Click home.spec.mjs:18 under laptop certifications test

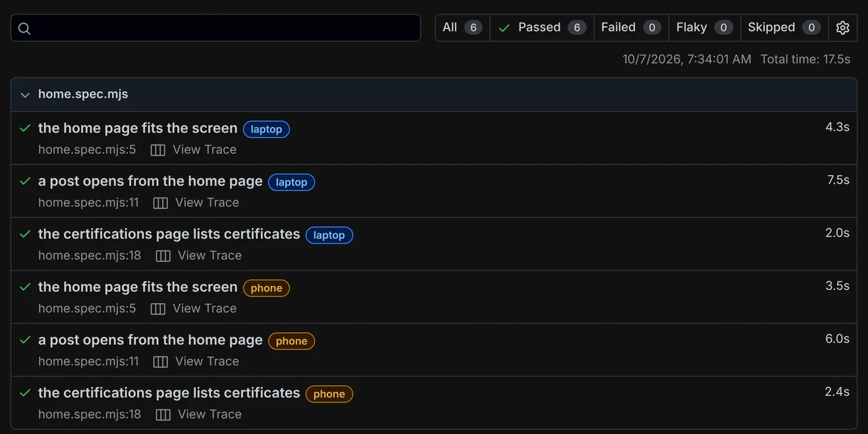90,256
